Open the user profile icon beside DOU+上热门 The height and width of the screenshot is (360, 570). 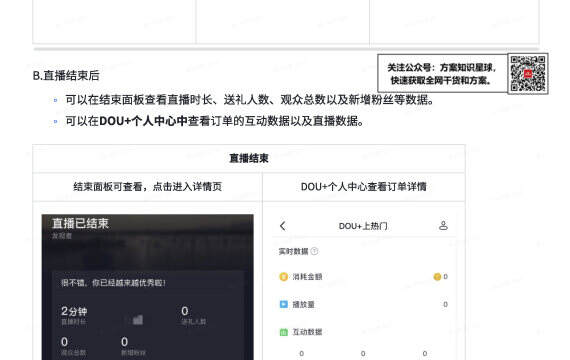443,225
